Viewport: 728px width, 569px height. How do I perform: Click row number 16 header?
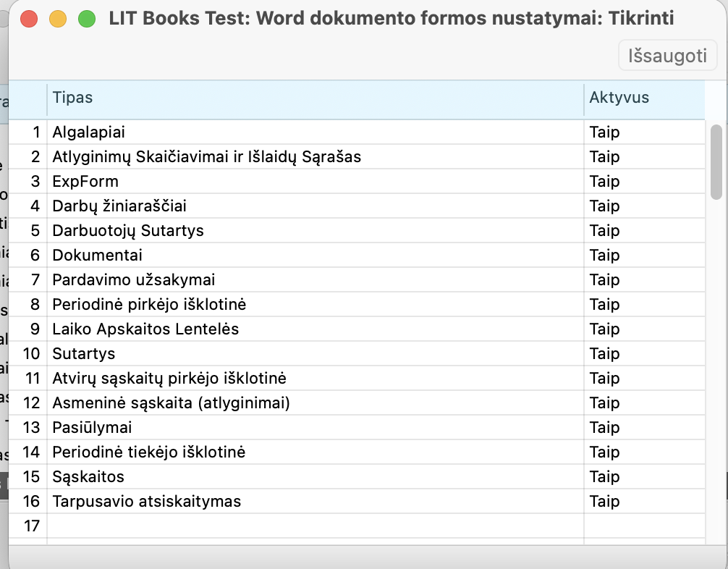(27, 502)
